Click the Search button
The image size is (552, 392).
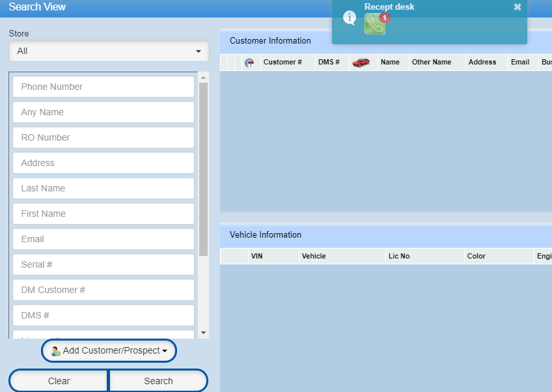(158, 381)
